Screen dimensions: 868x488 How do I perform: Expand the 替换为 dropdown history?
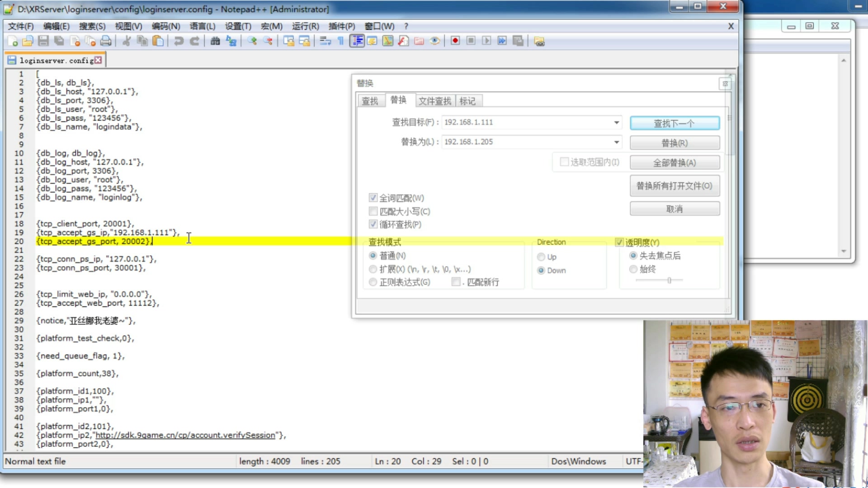(616, 142)
